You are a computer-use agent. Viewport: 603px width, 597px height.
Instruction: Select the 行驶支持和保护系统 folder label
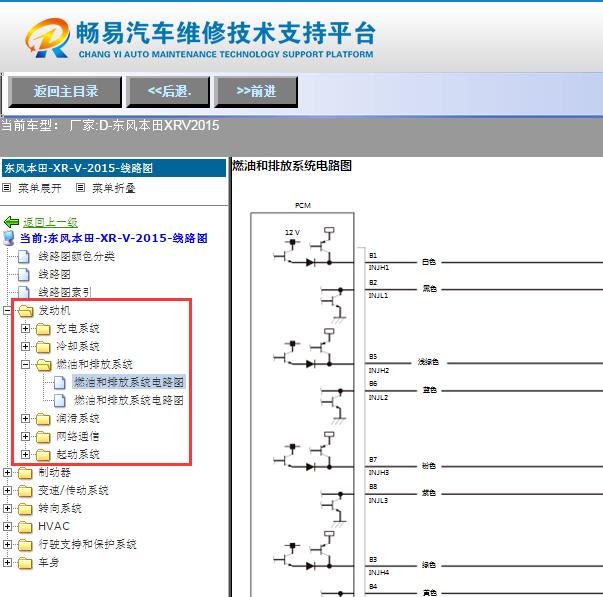pos(87,544)
